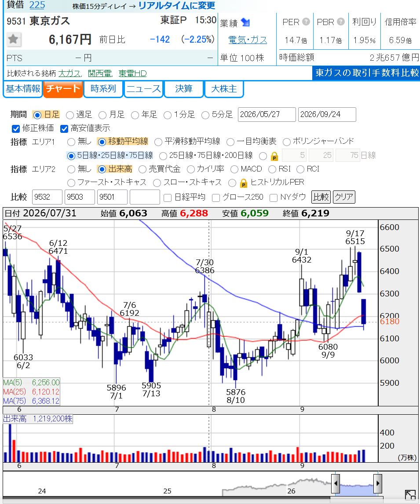420x504 pixels.
Task: Click comparison code field 9503
Action: [x=80, y=197]
